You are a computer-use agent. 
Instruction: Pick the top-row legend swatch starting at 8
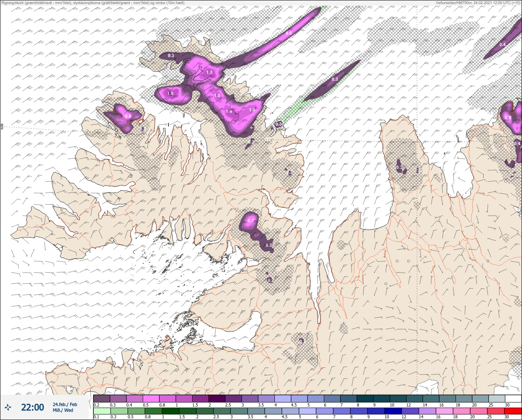point(365,398)
